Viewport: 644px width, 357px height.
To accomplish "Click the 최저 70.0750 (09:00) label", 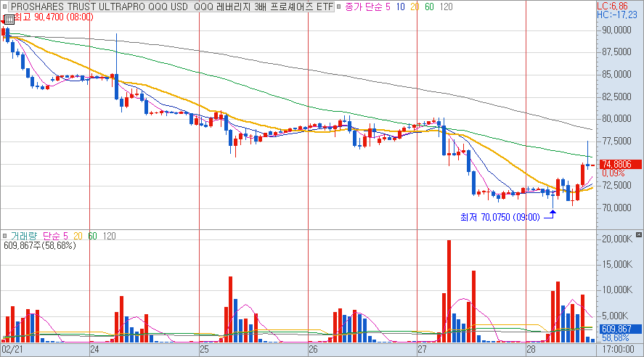I will point(500,217).
